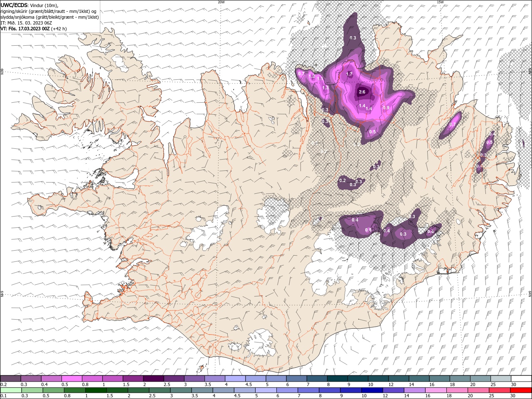
Task: Click the '30' tick label in the upper legend
Action: click(513, 384)
